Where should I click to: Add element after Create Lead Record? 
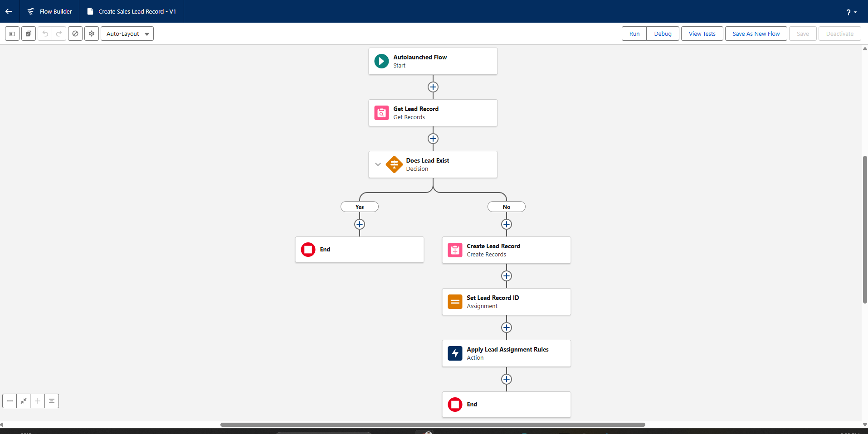[507, 276]
